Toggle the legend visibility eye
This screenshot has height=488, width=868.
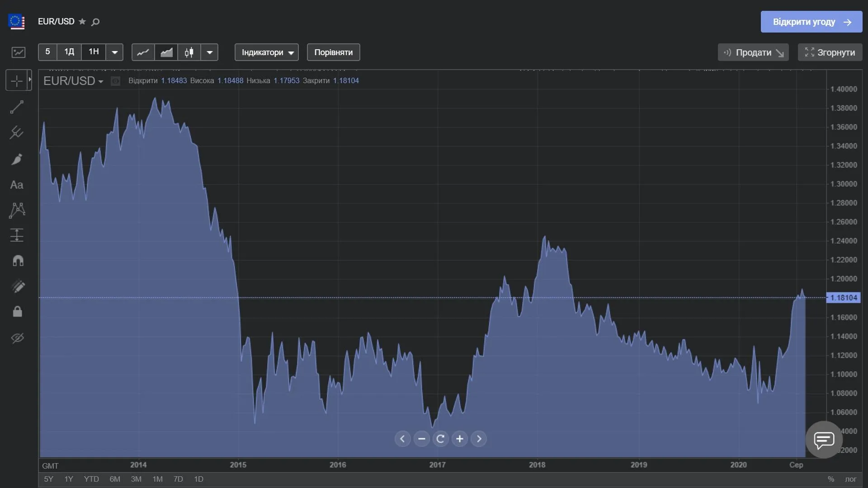coord(116,81)
